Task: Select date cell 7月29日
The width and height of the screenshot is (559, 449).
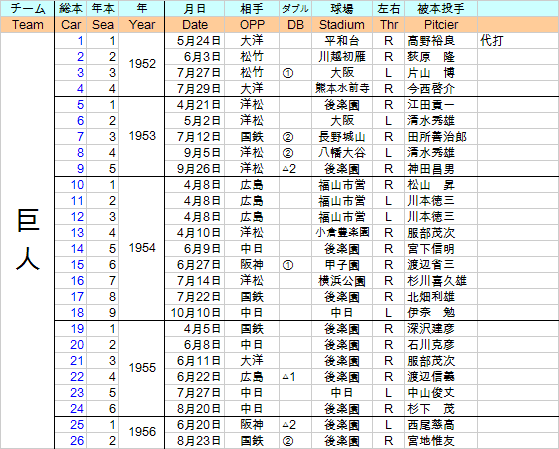Action: 195,88
